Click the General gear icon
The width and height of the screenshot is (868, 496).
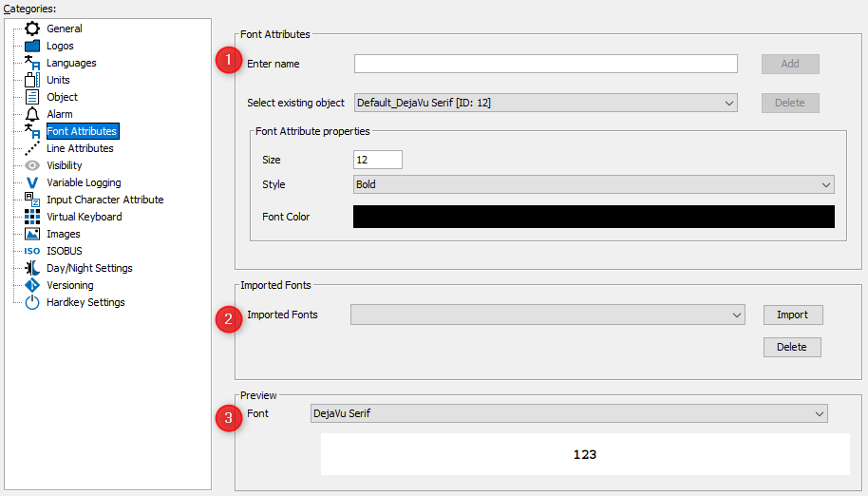pyautogui.click(x=32, y=29)
